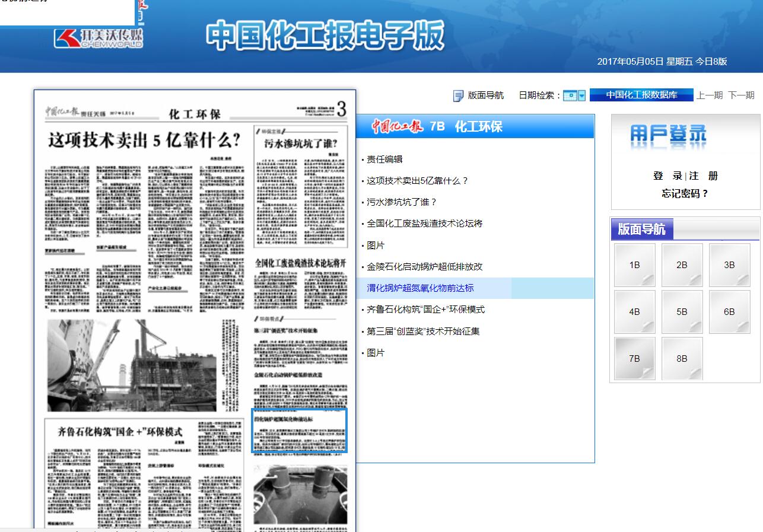Open page 1B from the navigation grid
763x532 pixels.
(634, 265)
